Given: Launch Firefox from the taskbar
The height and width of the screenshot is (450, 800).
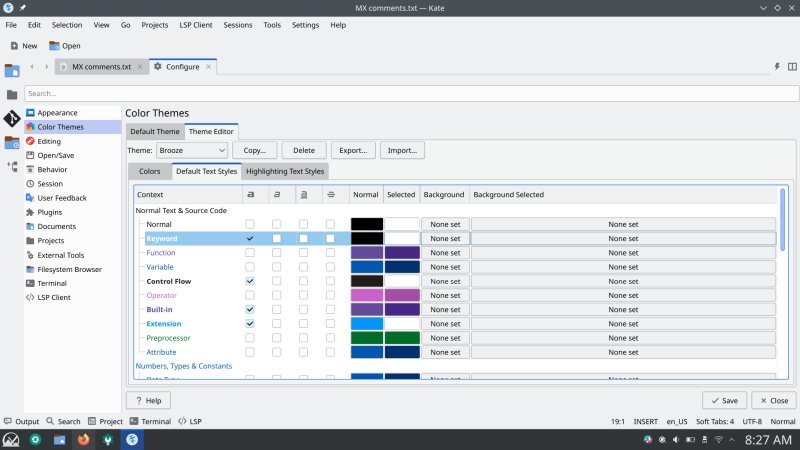Looking at the screenshot, I should click(x=83, y=439).
